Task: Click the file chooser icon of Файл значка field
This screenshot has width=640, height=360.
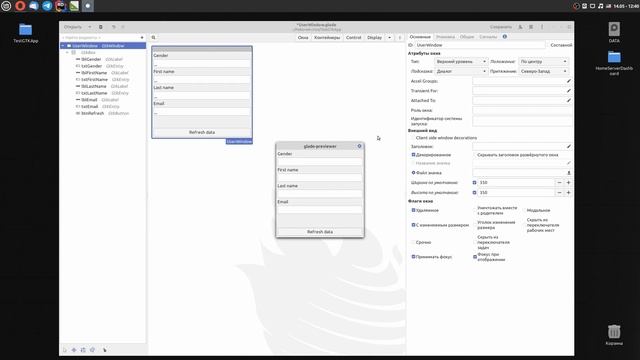Action: (x=569, y=173)
